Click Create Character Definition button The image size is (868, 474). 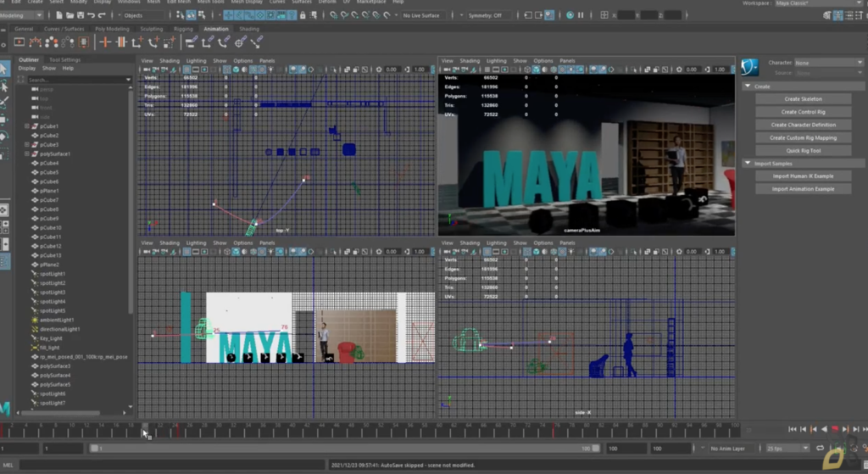point(804,125)
